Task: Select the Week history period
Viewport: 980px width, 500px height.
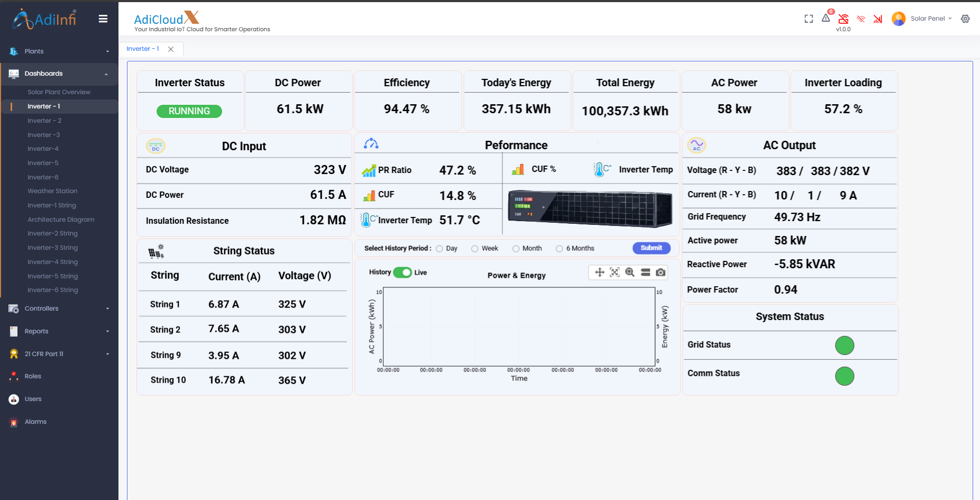Action: 475,249
